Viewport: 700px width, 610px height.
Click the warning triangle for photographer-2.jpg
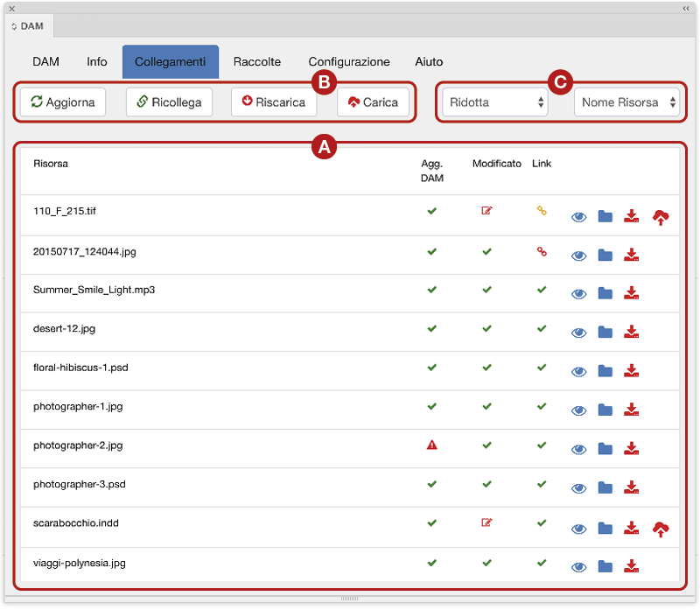[x=431, y=445]
